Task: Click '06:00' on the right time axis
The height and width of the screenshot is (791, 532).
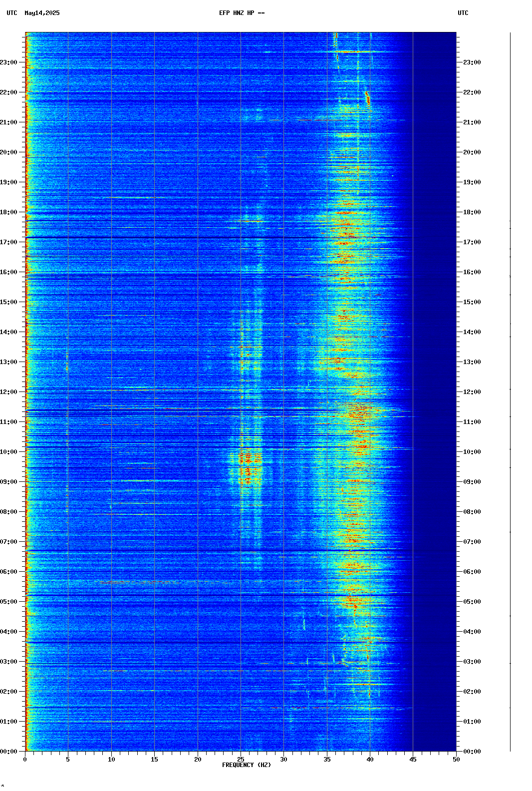Action: tap(472, 572)
